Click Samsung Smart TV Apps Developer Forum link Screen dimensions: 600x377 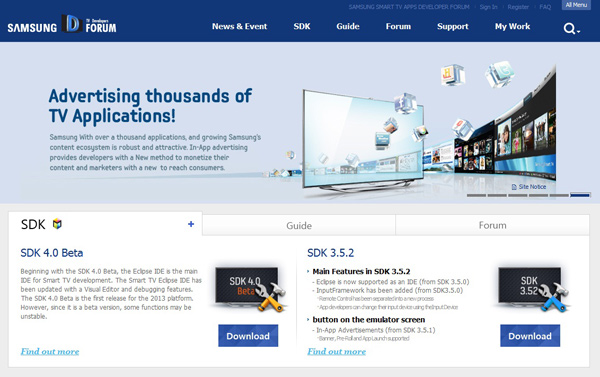pyautogui.click(x=409, y=7)
